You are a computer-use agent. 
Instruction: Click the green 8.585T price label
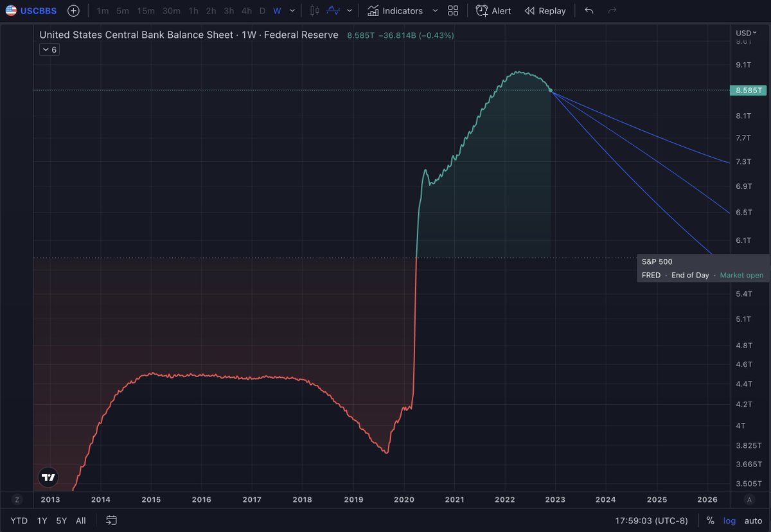748,91
